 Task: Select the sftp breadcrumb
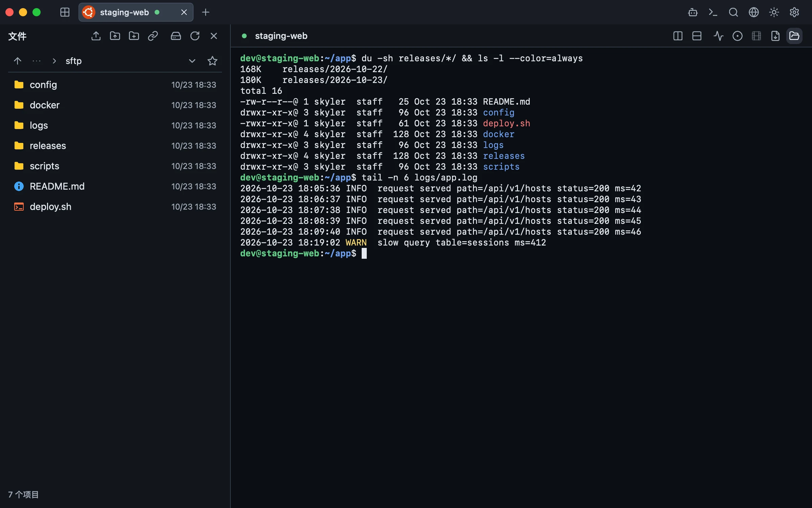pyautogui.click(x=73, y=61)
